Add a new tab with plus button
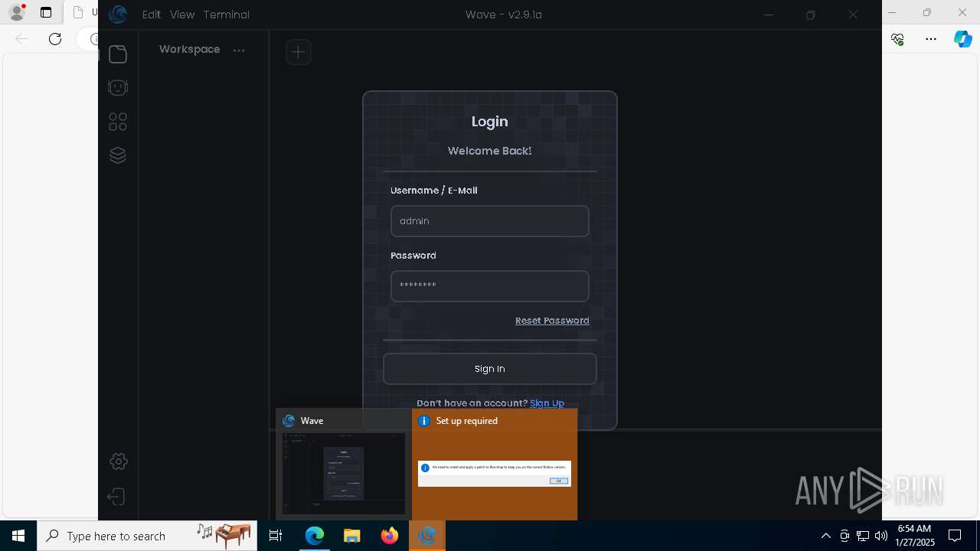This screenshot has width=980, height=551. coord(298,52)
